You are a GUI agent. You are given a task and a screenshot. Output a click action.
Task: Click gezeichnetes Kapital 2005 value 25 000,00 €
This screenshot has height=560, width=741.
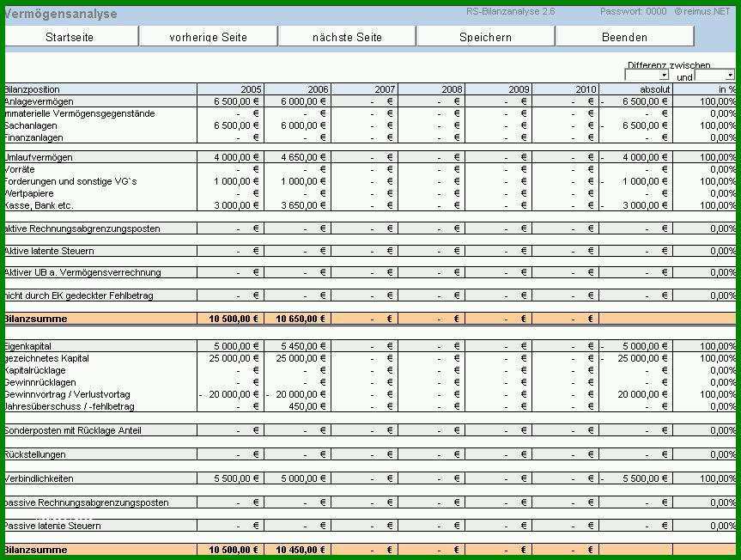point(231,358)
